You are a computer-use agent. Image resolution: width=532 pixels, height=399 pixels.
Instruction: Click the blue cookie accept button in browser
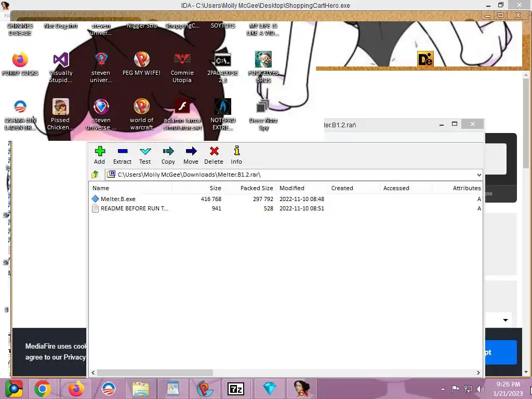(501, 352)
